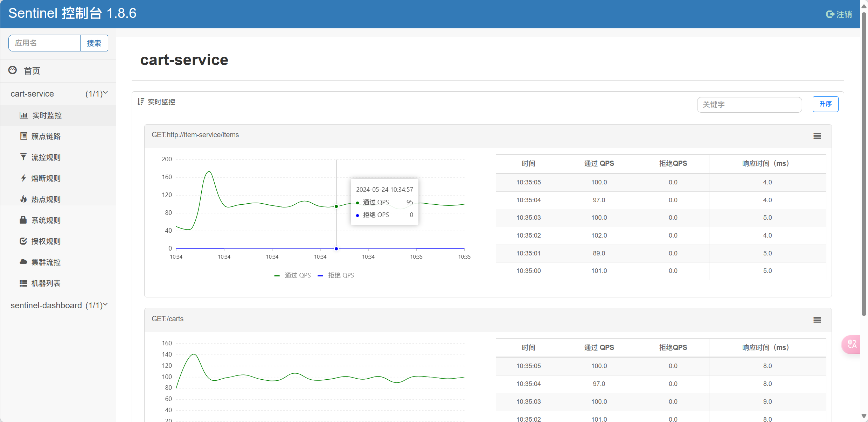Click the cloud icon for 集群流控

[23, 262]
